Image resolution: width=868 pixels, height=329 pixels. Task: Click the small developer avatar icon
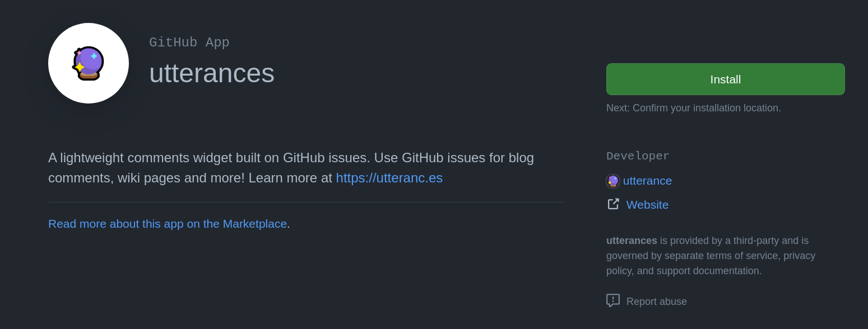pos(613,181)
